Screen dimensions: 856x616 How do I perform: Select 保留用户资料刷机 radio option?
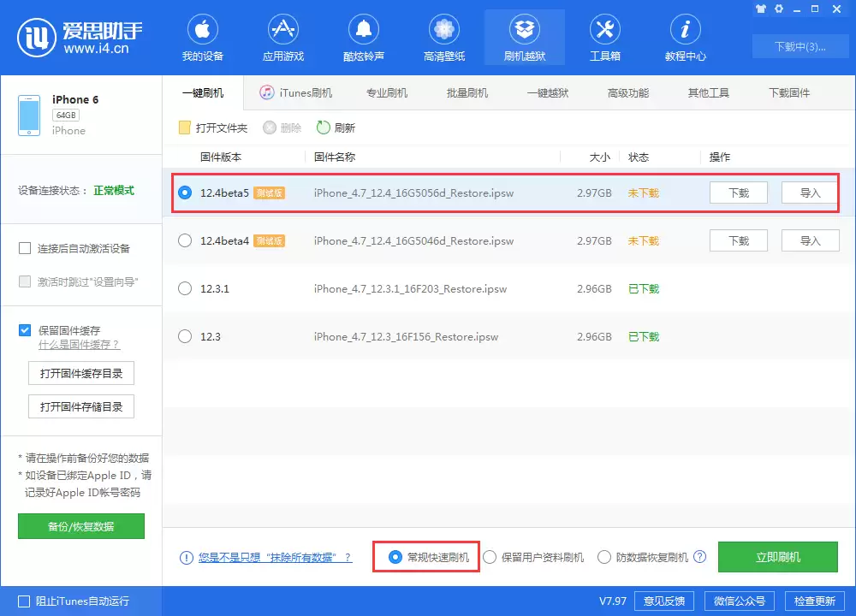point(490,557)
